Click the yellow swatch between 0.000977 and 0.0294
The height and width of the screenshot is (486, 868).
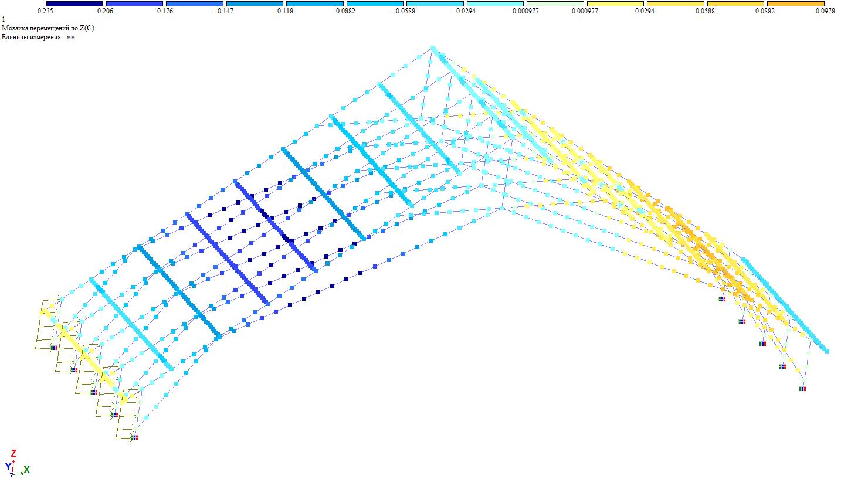(615, 4)
